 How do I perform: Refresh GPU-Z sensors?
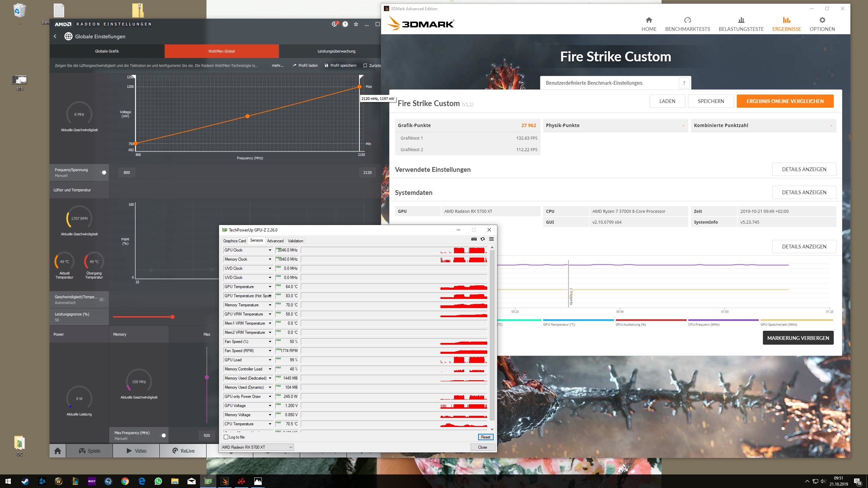483,239
